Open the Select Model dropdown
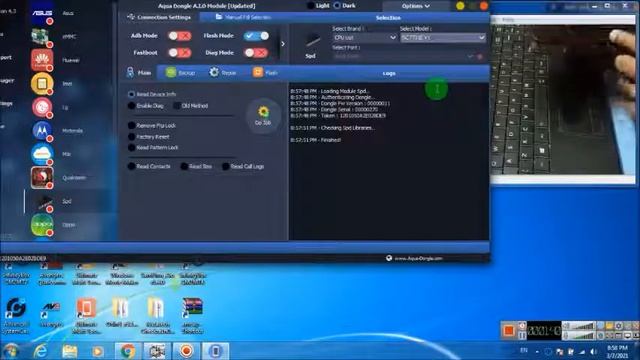Viewport: 640px width, 360px height. [443, 38]
